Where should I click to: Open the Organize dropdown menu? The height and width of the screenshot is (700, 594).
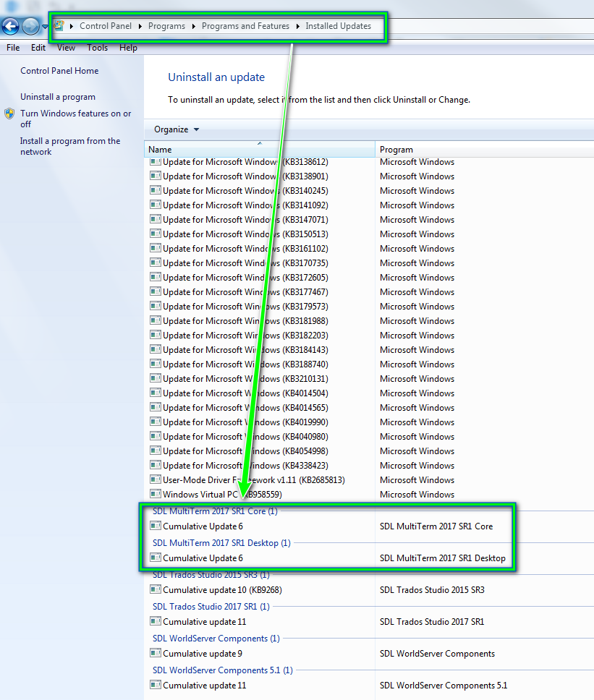tap(176, 129)
